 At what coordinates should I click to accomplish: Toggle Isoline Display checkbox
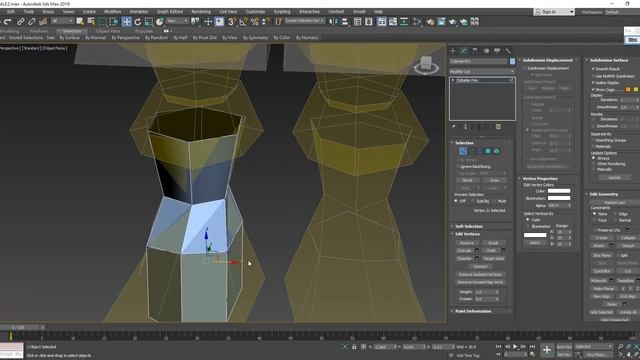[593, 83]
